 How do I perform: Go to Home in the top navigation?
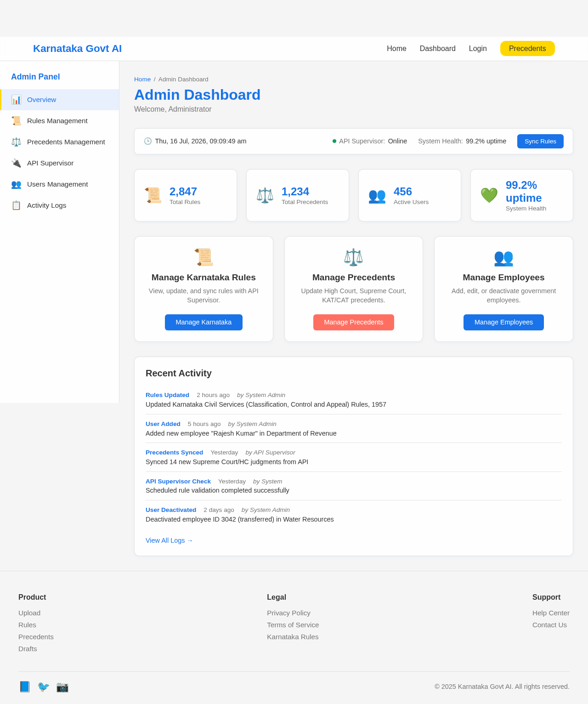coord(396,49)
